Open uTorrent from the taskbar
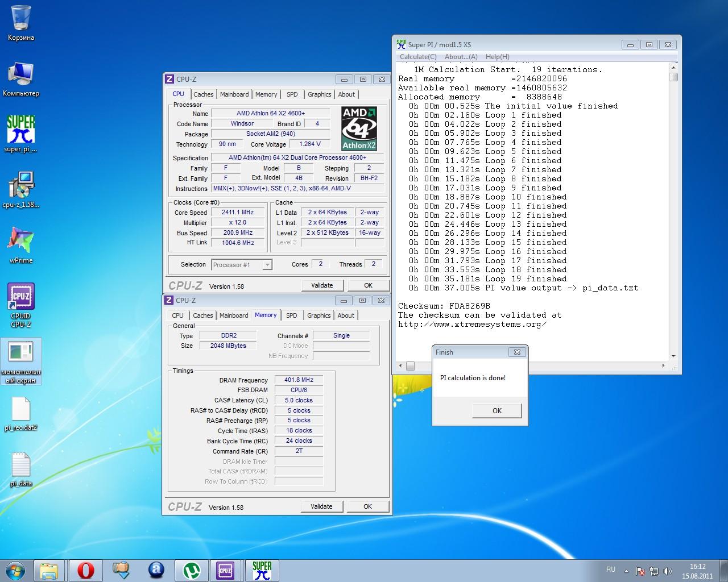728x582 pixels. 191,570
